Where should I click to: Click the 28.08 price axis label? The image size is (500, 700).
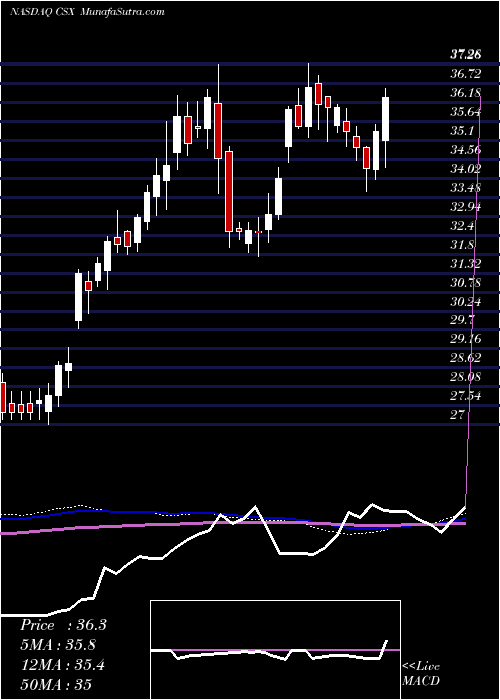[465, 378]
